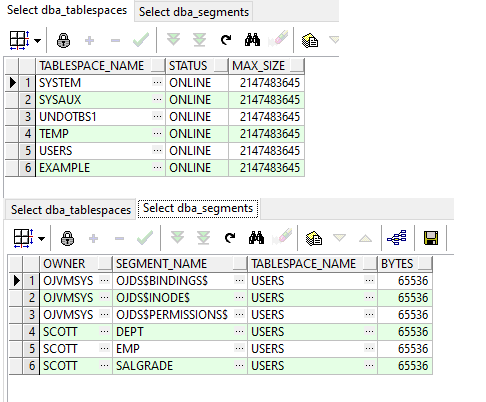Toggle the lock icon in lower toolbar

[67, 238]
